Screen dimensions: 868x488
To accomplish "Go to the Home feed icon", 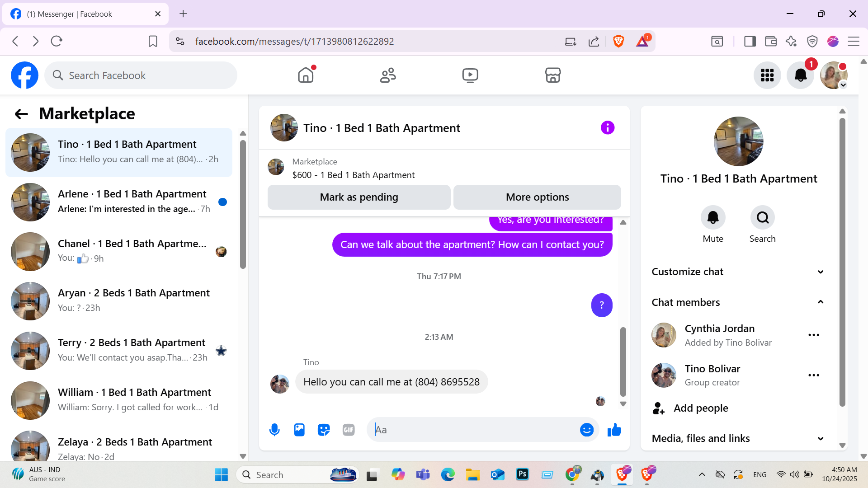I will tap(306, 75).
